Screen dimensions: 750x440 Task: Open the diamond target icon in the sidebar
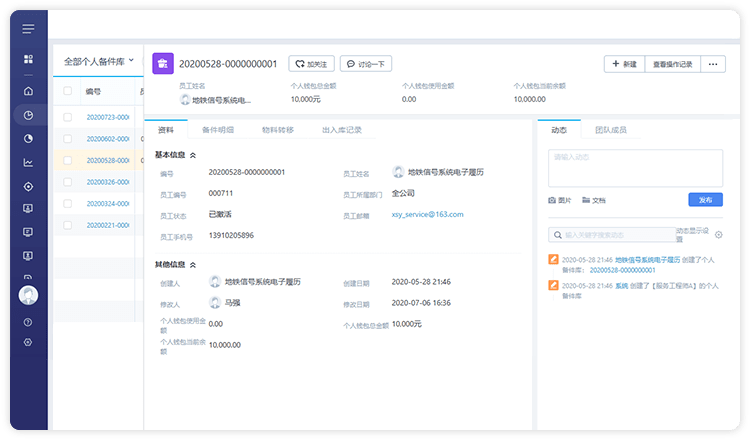[x=28, y=187]
